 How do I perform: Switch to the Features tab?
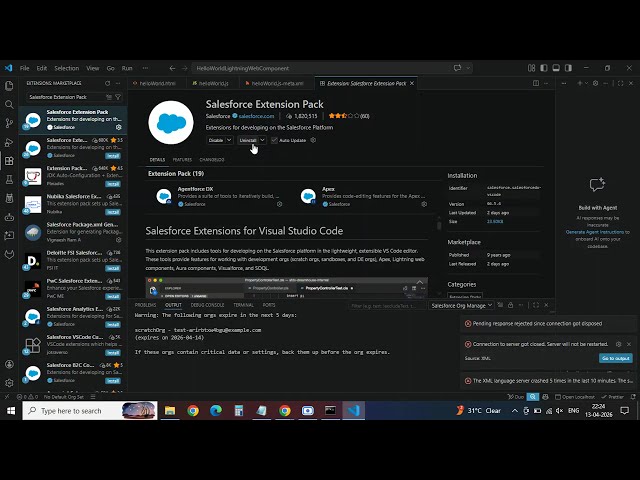click(182, 160)
